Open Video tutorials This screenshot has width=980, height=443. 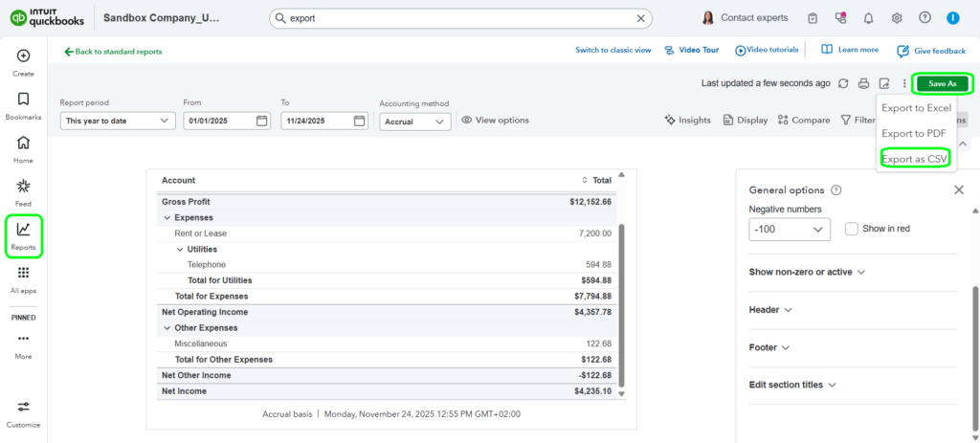click(767, 50)
